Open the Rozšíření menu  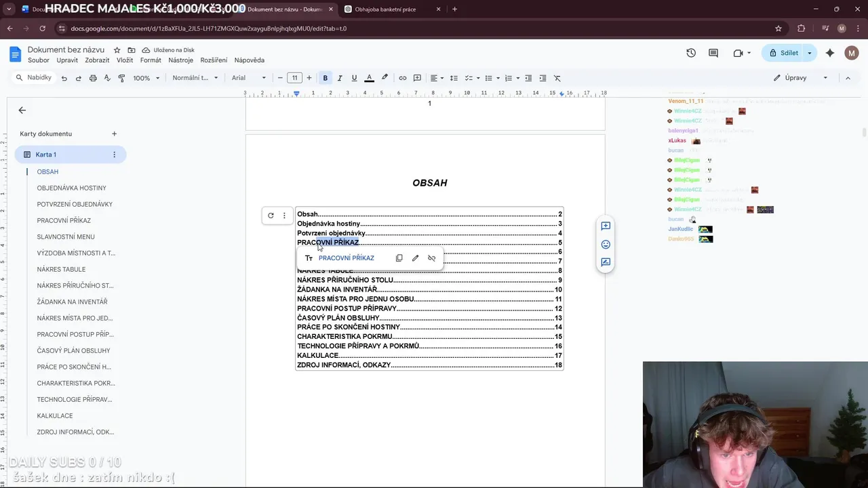tap(214, 60)
